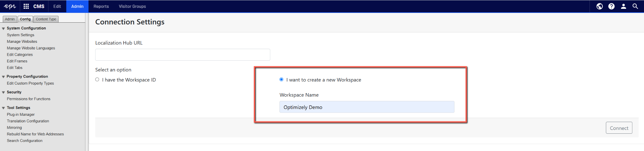
Task: Switch to the Content Type tab
Action: point(46,19)
